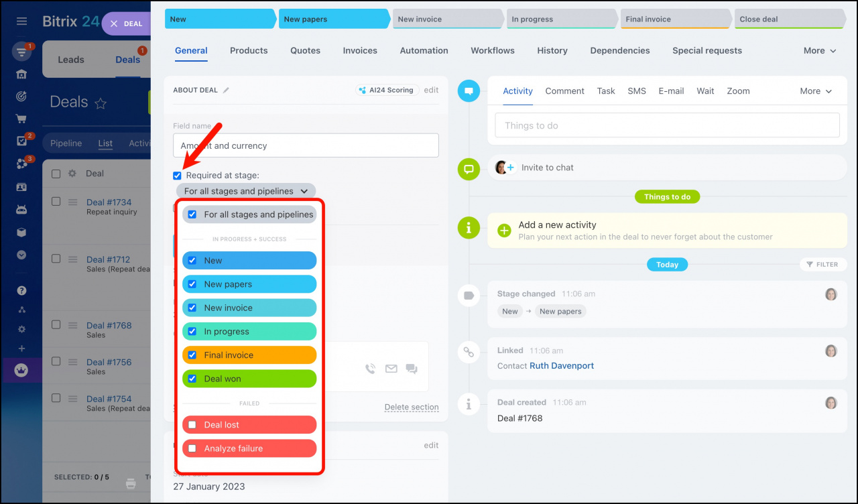Star the Deals page as favorite

(101, 103)
